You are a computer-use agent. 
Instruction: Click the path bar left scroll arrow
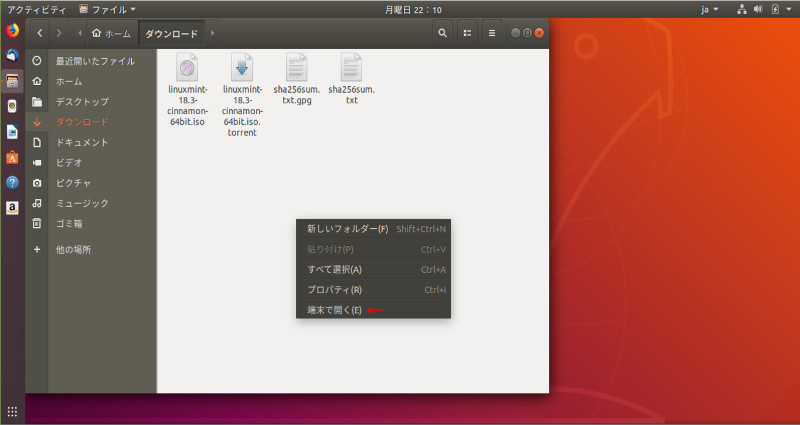click(x=80, y=33)
